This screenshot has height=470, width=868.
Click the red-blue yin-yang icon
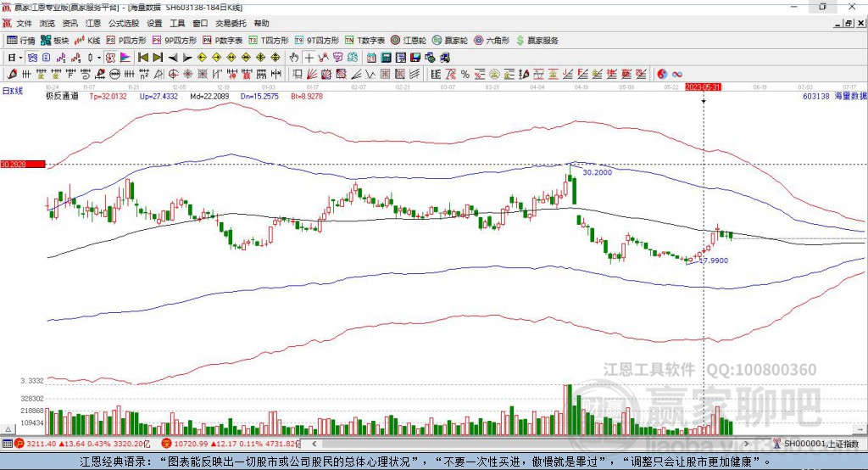662,75
